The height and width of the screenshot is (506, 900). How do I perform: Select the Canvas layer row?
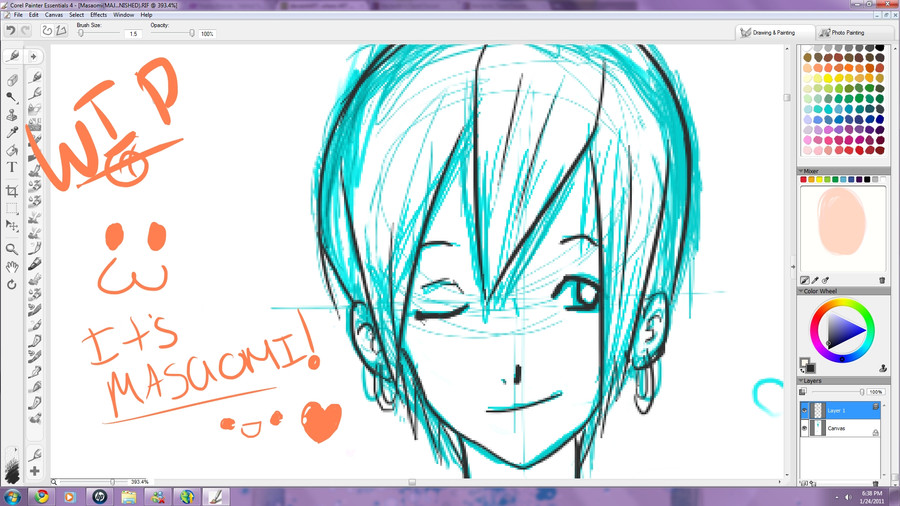840,428
